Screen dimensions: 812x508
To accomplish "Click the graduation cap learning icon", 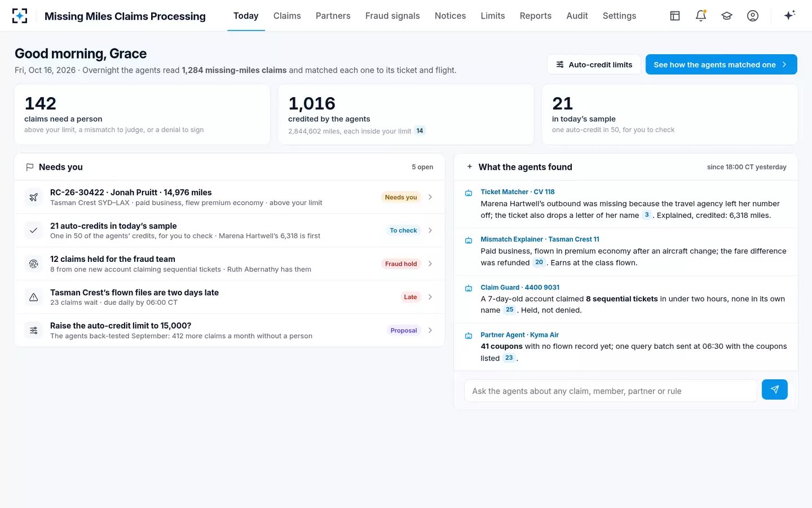I will pos(727,16).
